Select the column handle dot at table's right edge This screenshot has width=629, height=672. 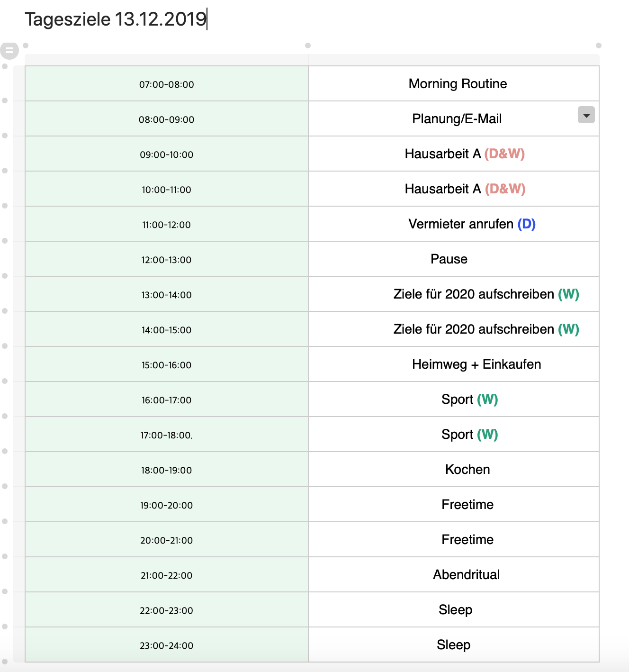click(x=599, y=45)
